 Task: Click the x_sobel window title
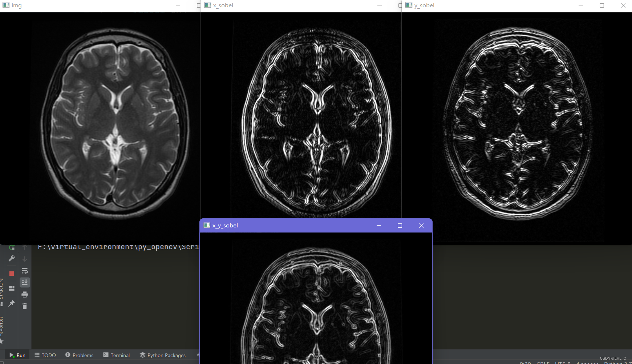223,5
